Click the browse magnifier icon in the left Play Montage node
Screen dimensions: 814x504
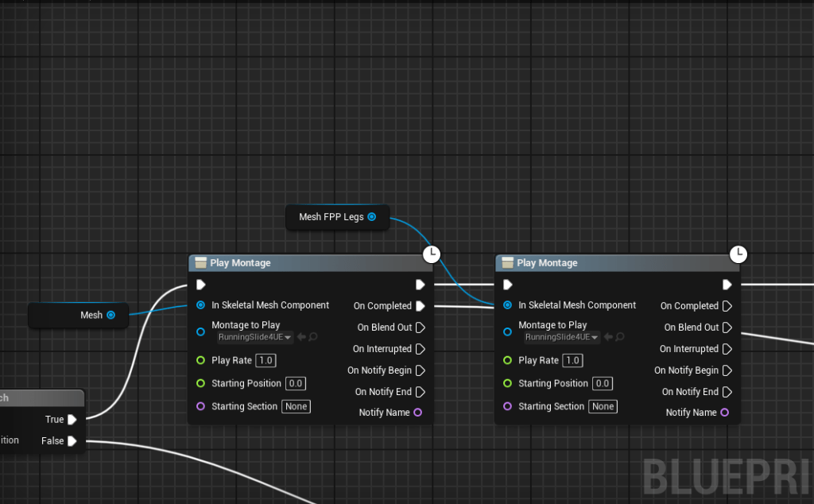[313, 337]
